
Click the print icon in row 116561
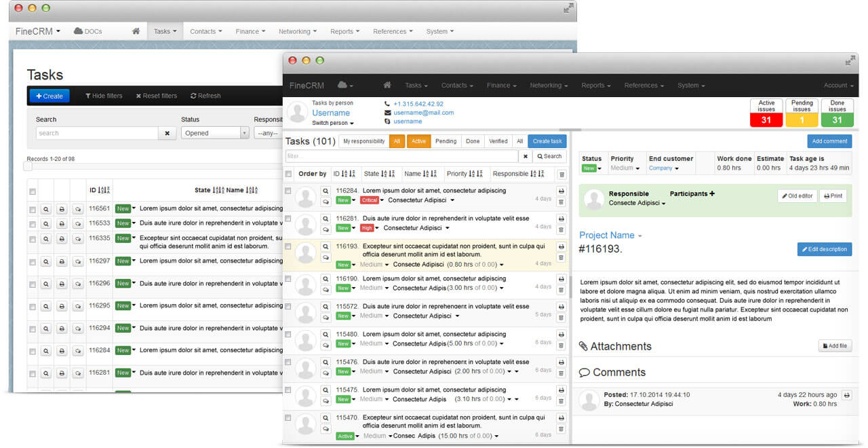pyautogui.click(x=62, y=209)
